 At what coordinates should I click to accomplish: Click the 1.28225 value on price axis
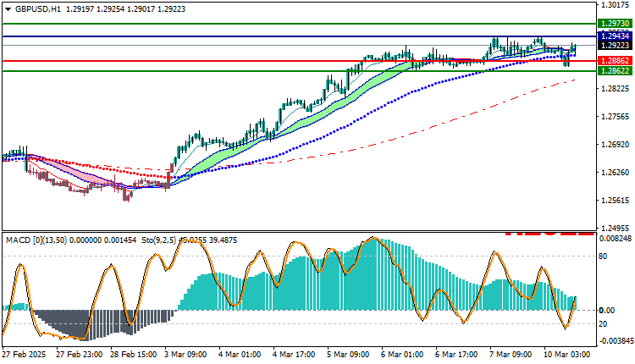616,89
